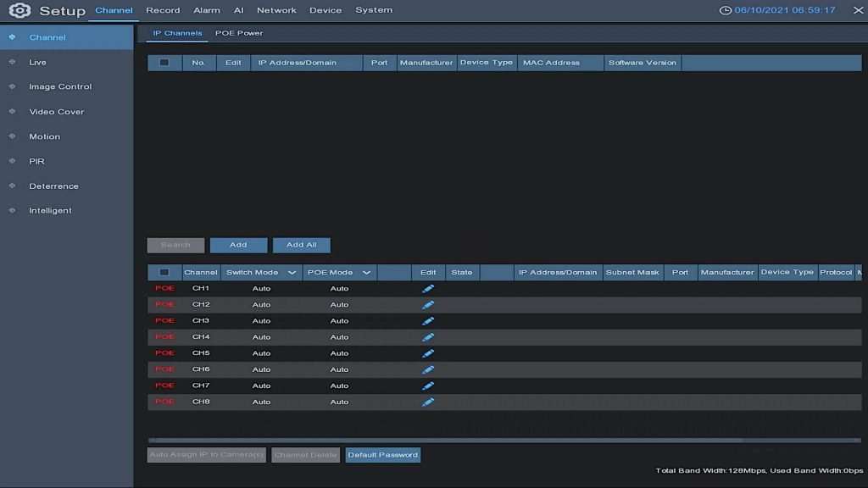The image size is (868, 488).
Task: Open Deterrence settings from the sidebar
Action: (53, 186)
